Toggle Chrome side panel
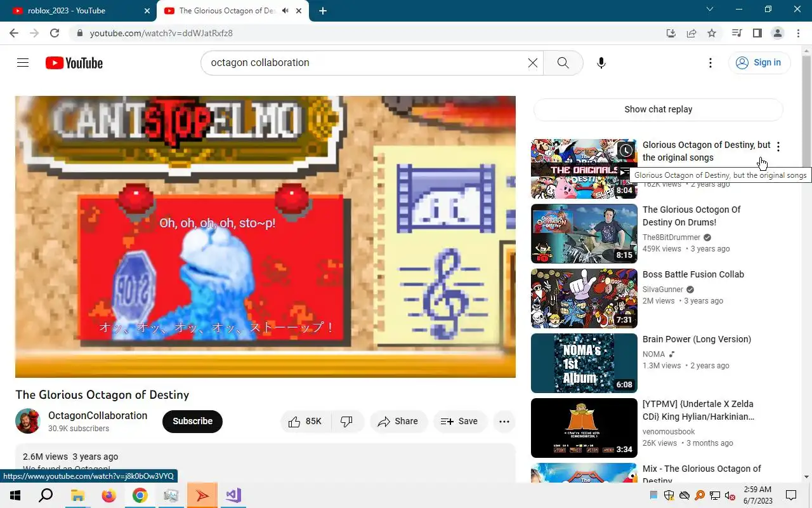This screenshot has width=812, height=508. pyautogui.click(x=757, y=33)
